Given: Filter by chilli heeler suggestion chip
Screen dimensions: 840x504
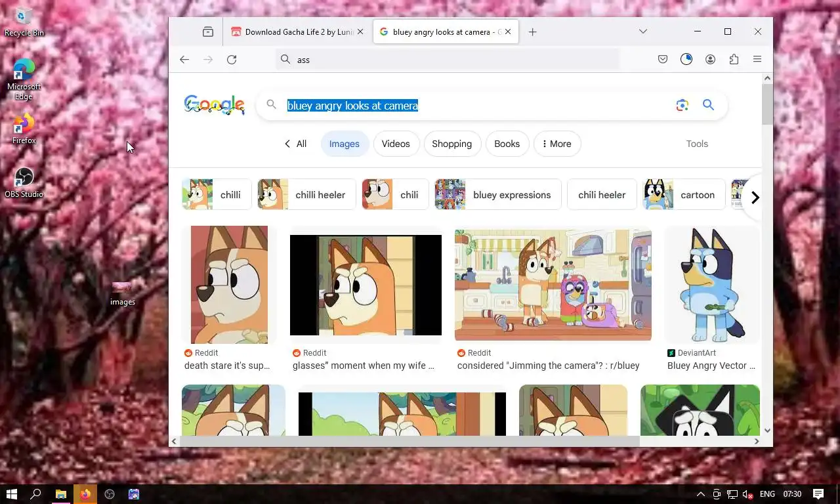Looking at the screenshot, I should (306, 195).
